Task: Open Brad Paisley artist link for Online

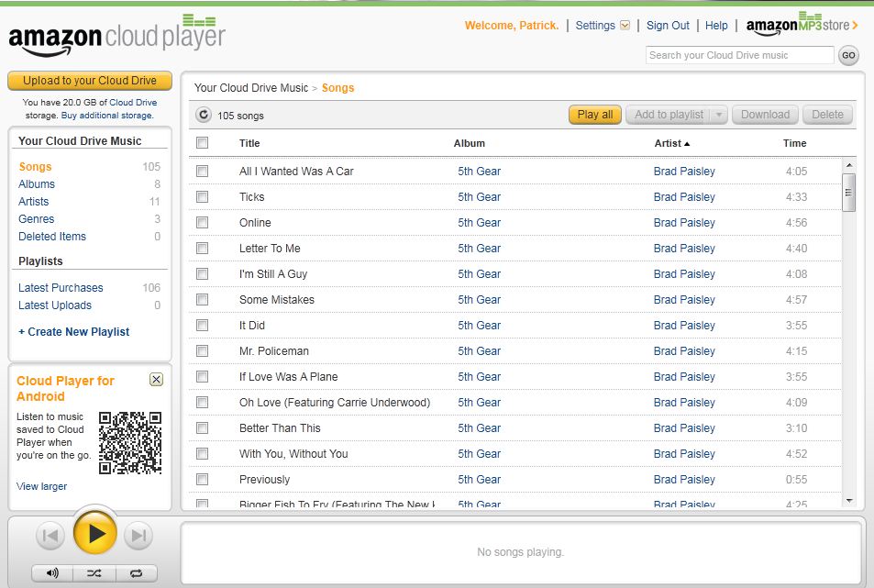Action: (684, 222)
